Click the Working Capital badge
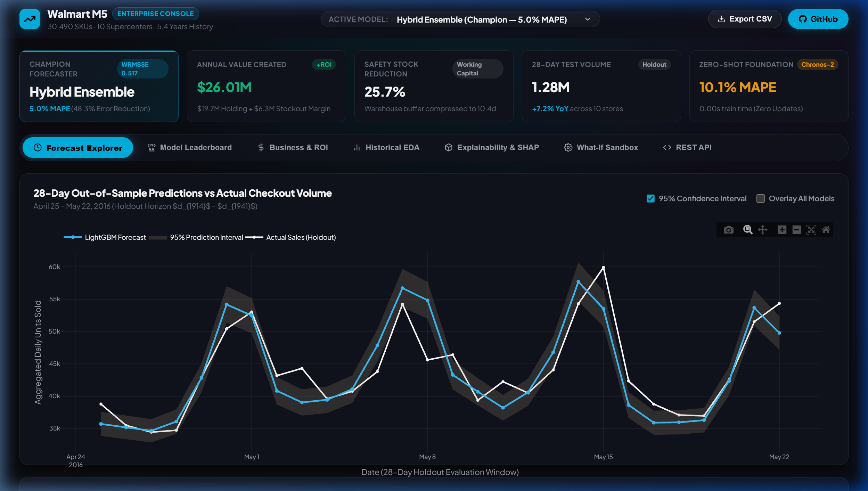This screenshot has height=491, width=868. pyautogui.click(x=478, y=69)
